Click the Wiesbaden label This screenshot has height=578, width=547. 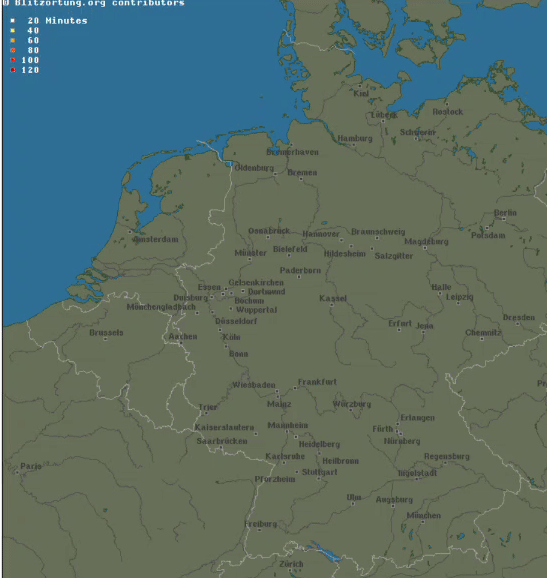pos(254,385)
